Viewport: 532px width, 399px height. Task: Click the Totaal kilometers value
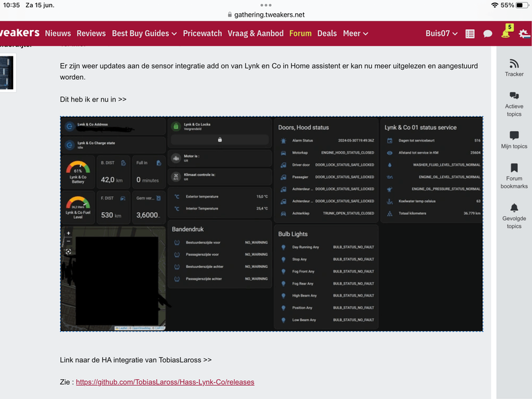(x=472, y=213)
